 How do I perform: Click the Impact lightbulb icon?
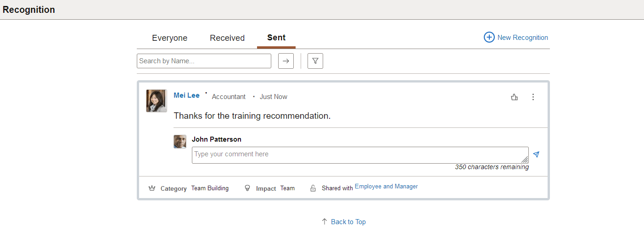point(247,188)
